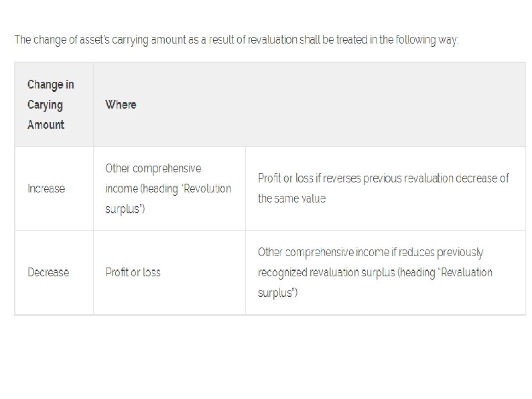Select the 'Increase' row label

(x=46, y=188)
